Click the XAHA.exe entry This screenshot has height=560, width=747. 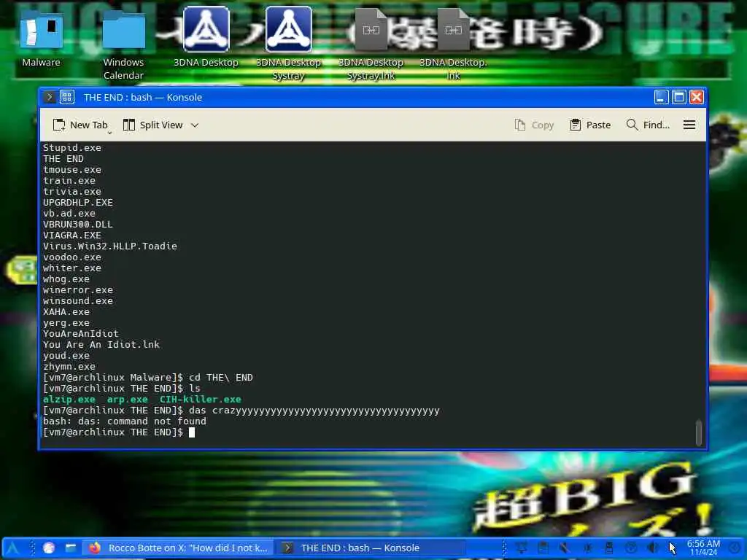(66, 312)
